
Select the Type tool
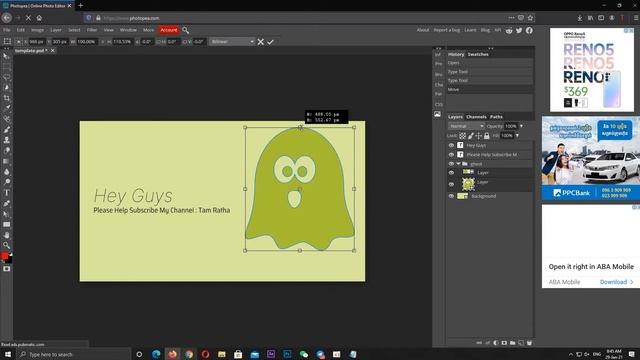click(7, 193)
